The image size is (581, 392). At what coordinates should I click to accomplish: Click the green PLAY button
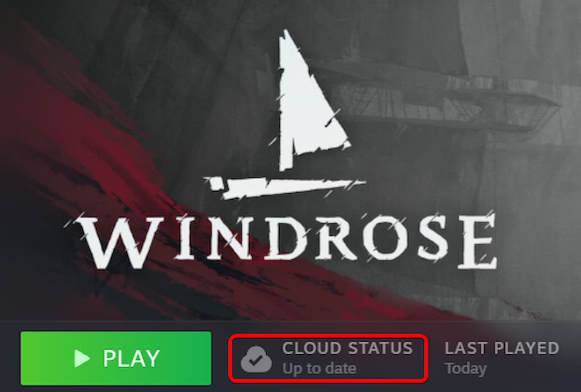116,358
